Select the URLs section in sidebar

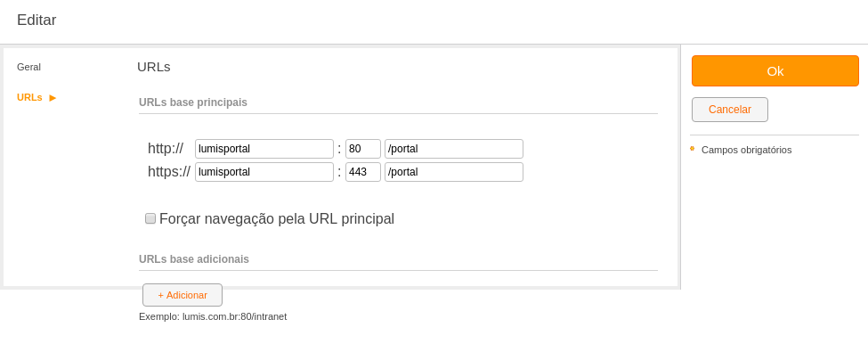click(30, 97)
